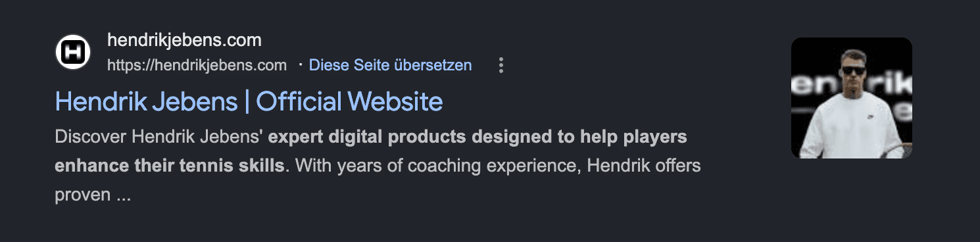Click the https://hendrikjebens.com URL text

point(197,65)
